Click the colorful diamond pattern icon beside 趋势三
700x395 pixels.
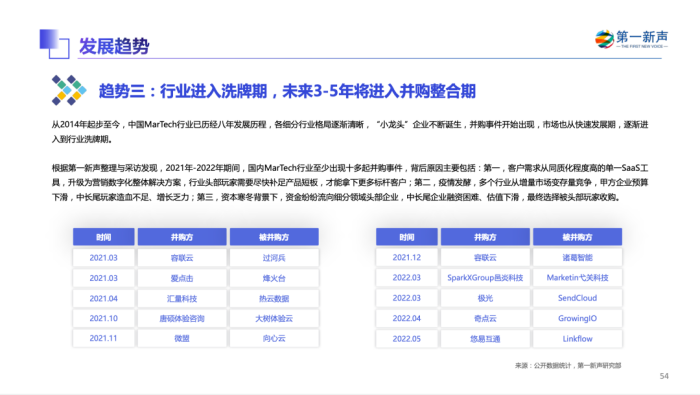(x=69, y=90)
